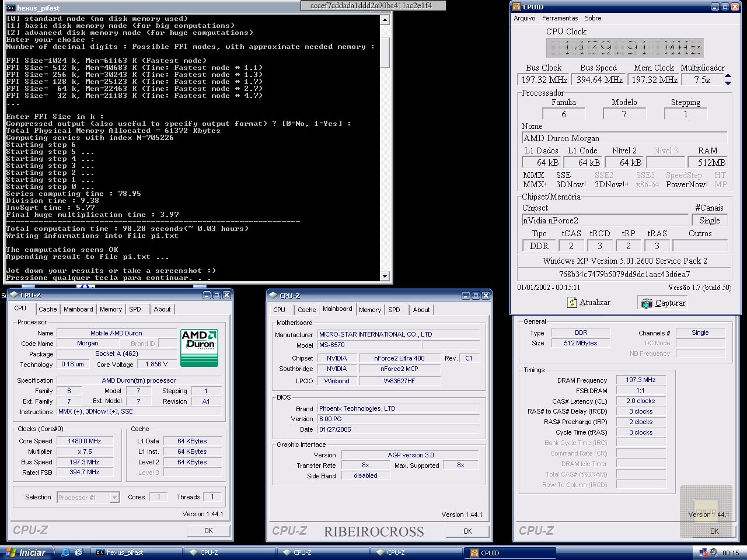The width and height of the screenshot is (747, 560).
Task: Open the Memory tab in middle CPU-Z window
Action: (x=370, y=310)
